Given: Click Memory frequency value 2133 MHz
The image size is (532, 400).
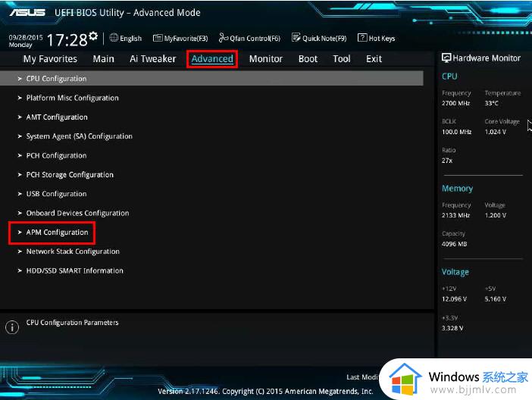Looking at the screenshot, I should pyautogui.click(x=455, y=215).
